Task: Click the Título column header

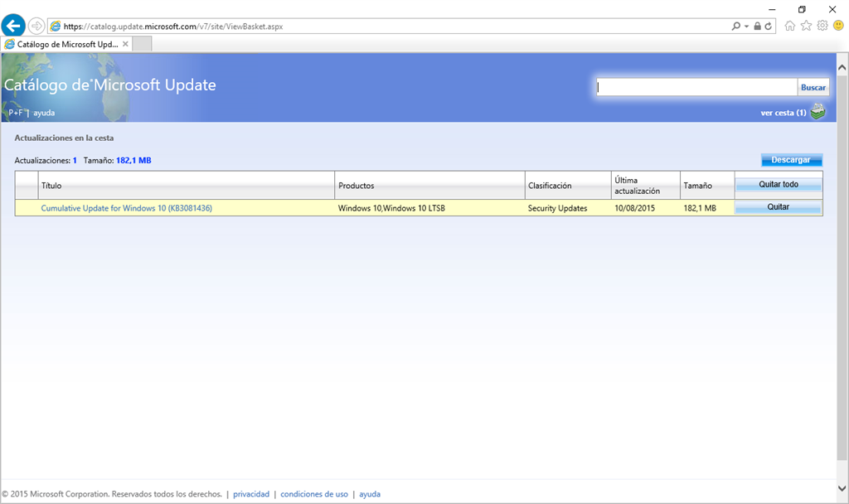Action: click(x=187, y=185)
